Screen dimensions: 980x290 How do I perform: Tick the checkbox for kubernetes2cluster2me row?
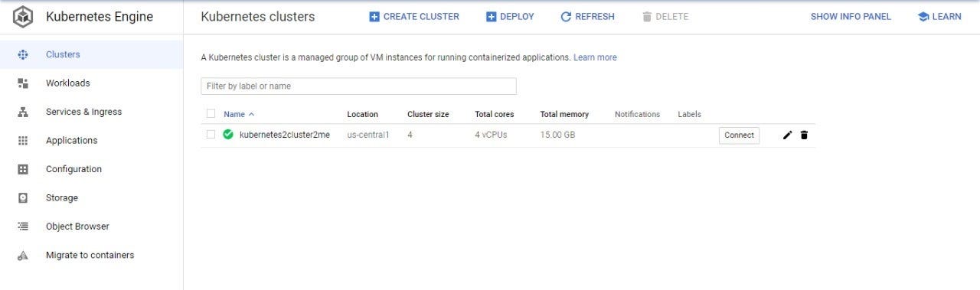[211, 135]
